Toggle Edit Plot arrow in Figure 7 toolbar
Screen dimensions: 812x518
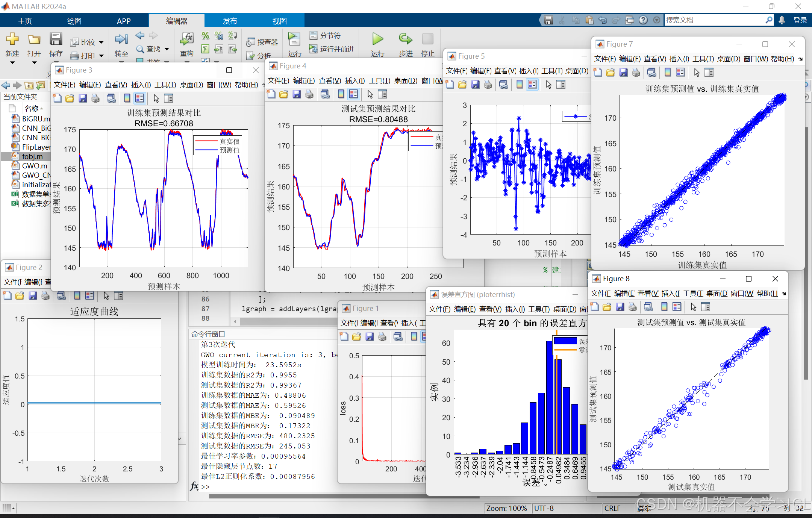[x=697, y=73]
